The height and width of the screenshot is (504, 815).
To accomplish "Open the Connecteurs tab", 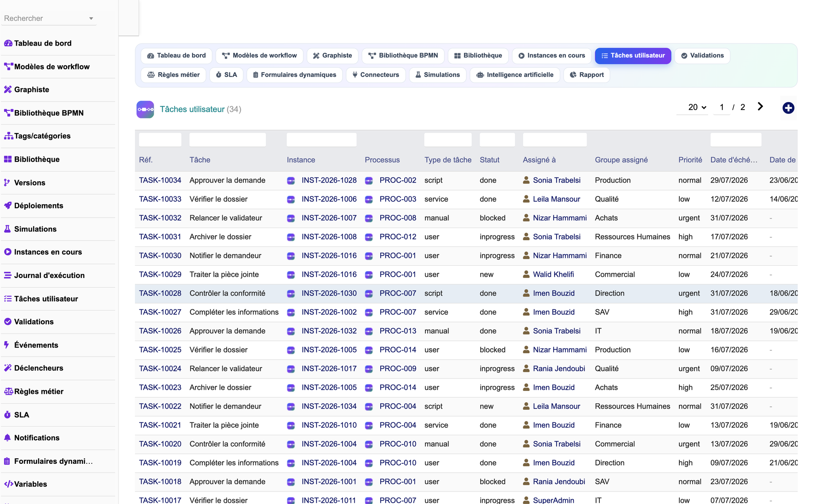I will (x=376, y=75).
